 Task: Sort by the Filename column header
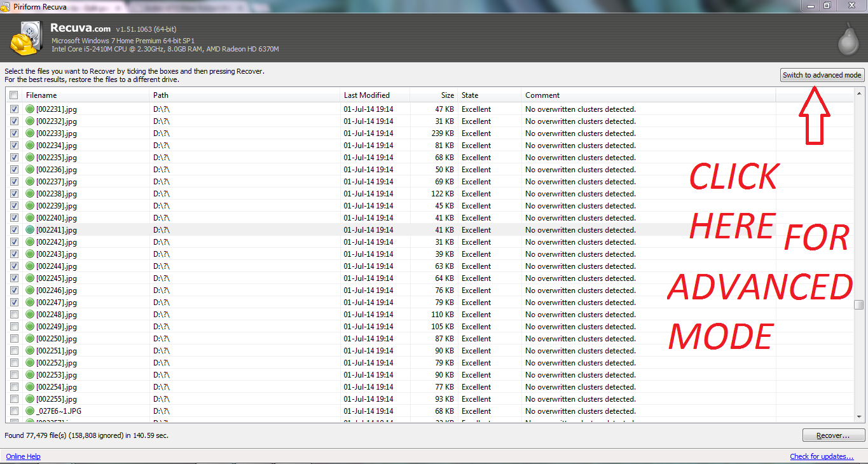(86, 95)
